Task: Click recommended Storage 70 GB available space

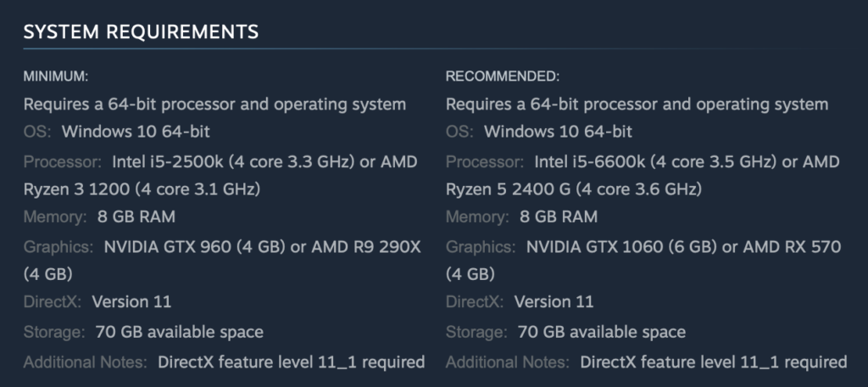Action: [x=602, y=332]
